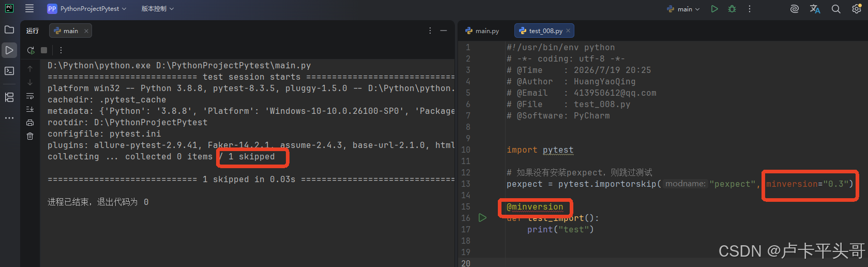Click the translate icon in top toolbar
Screen dimensions: 868x267
coord(815,9)
